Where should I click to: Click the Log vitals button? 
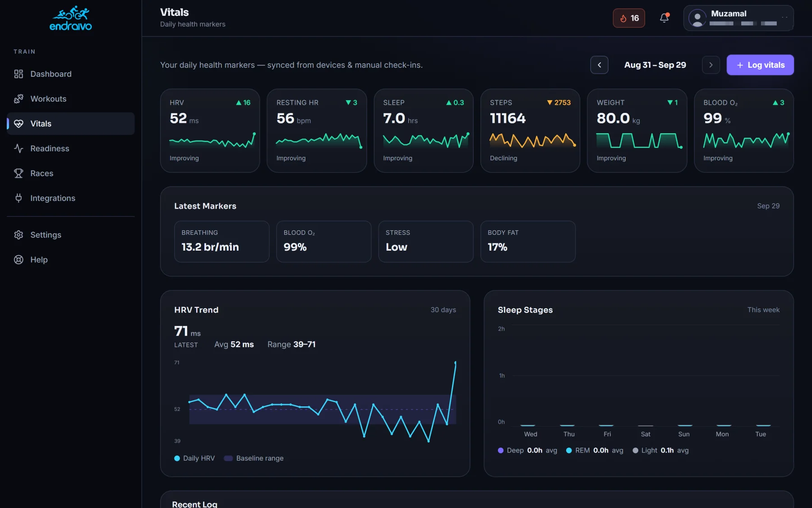760,65
